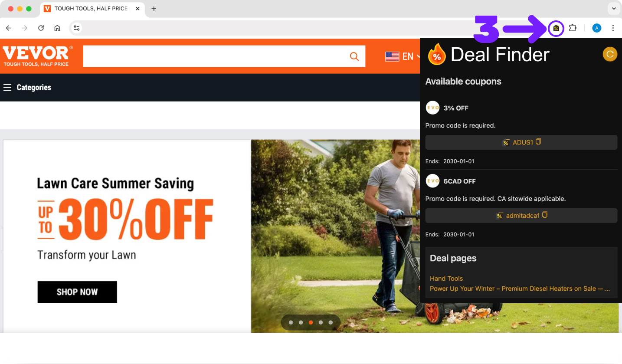
Task: Open a new browser tab
Action: click(154, 9)
